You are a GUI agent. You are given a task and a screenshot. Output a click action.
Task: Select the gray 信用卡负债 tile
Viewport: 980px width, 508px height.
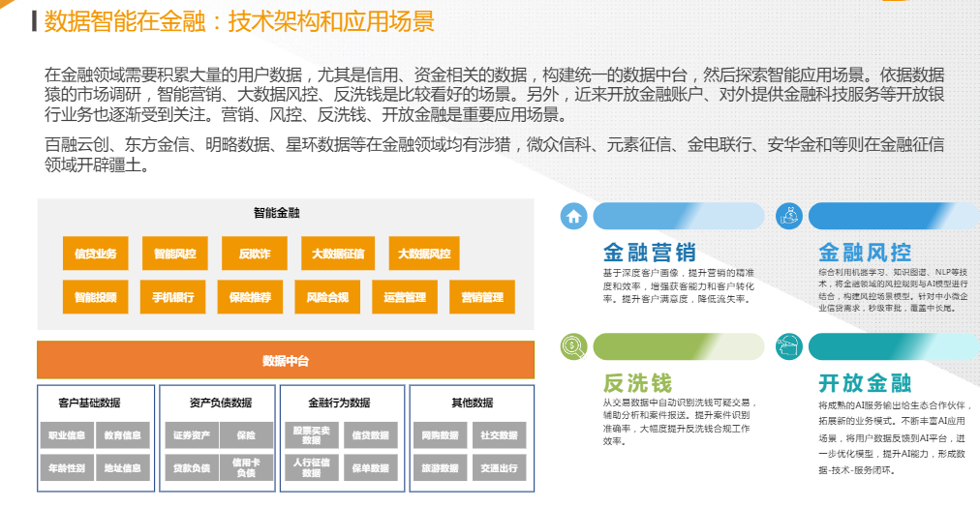[x=246, y=468]
